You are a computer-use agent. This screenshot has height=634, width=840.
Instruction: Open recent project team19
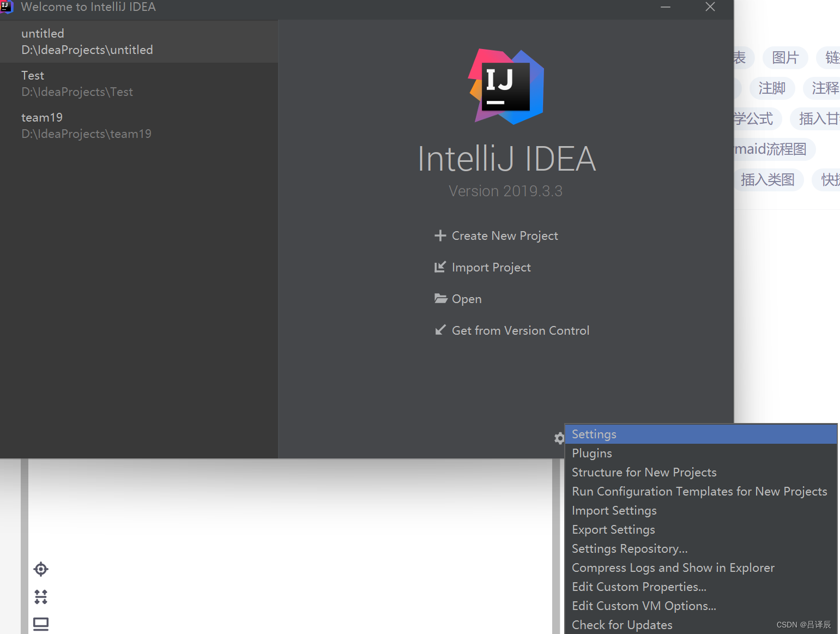139,125
